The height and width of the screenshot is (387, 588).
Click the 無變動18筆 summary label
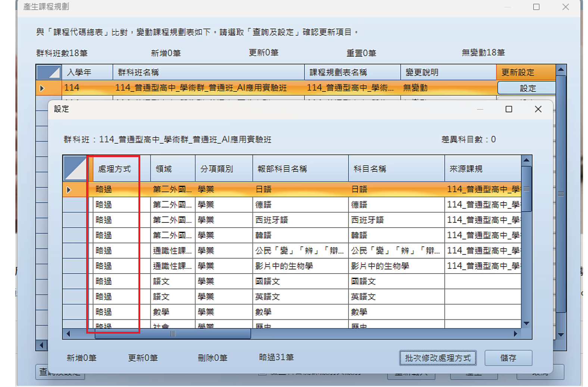tap(483, 53)
